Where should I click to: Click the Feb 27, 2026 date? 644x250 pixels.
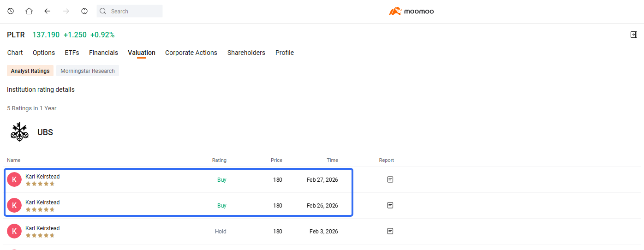point(322,180)
